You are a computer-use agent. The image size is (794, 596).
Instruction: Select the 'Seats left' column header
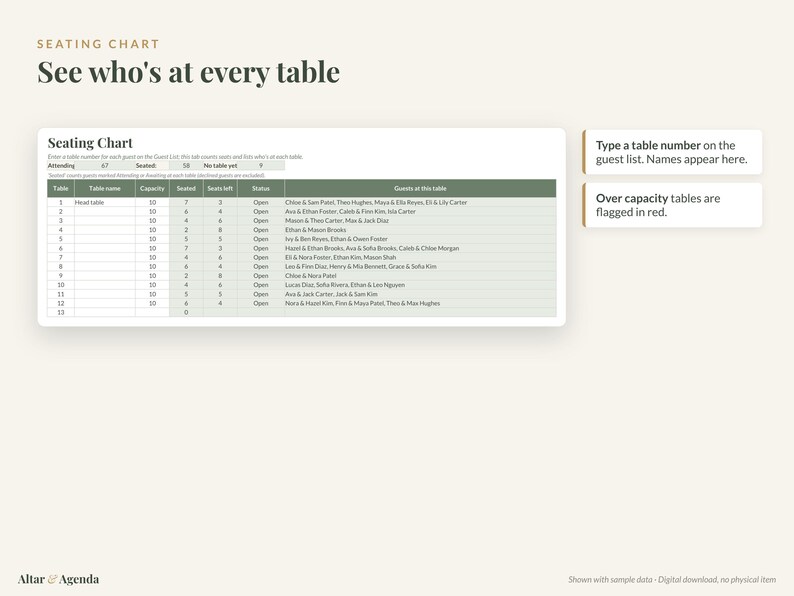[220, 188]
